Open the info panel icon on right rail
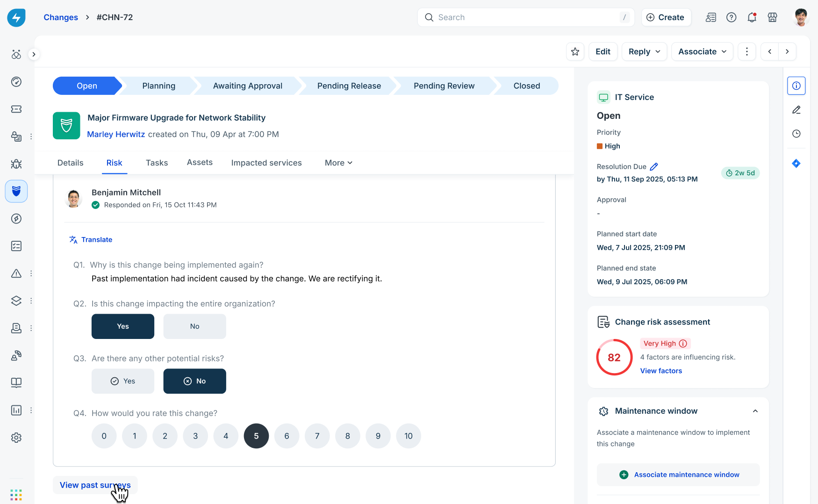 [x=796, y=86]
